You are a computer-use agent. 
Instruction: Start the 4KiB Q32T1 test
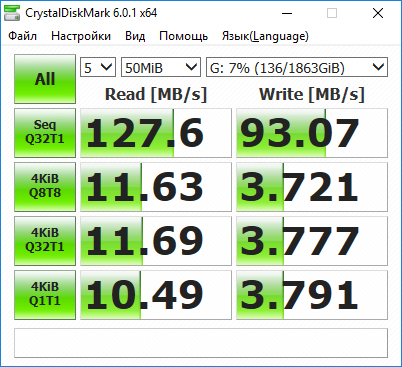coord(45,241)
